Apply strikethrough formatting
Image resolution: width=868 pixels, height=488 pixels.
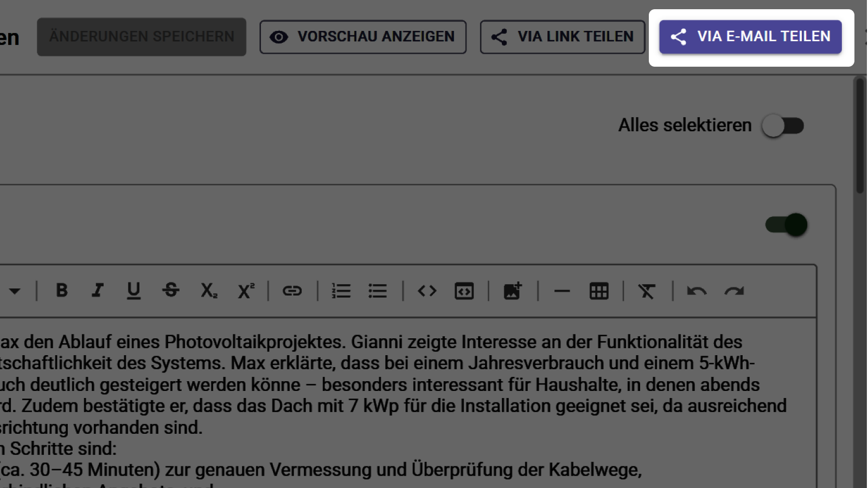(171, 291)
